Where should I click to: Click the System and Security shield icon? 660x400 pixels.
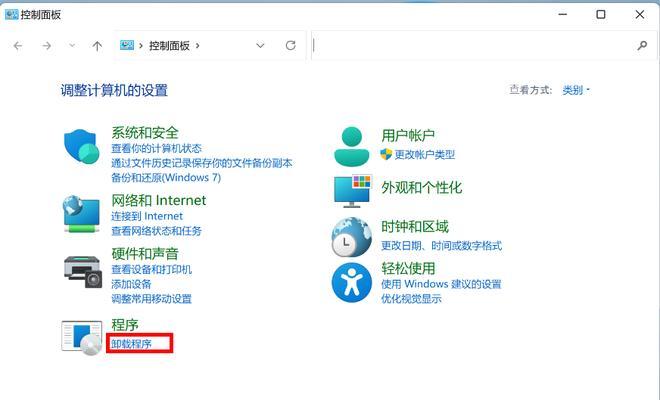coord(81,147)
